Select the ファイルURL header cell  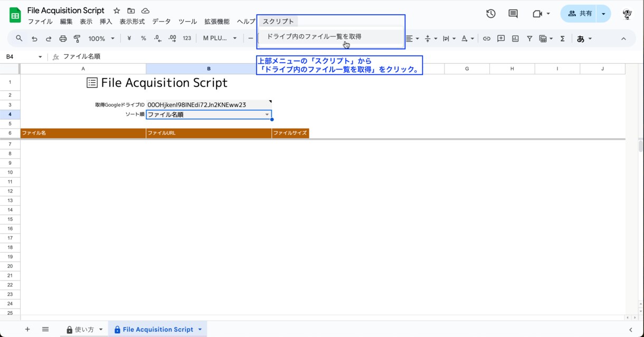209,133
